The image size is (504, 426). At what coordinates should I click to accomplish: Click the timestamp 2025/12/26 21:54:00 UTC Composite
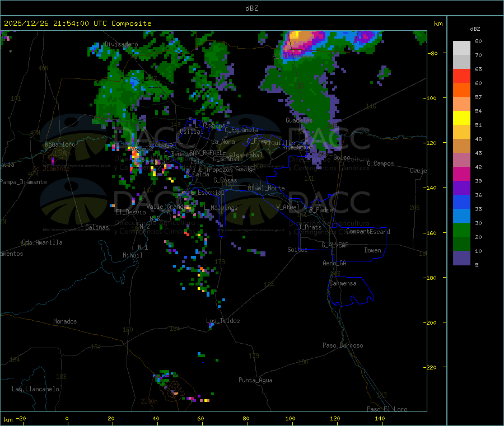77,24
